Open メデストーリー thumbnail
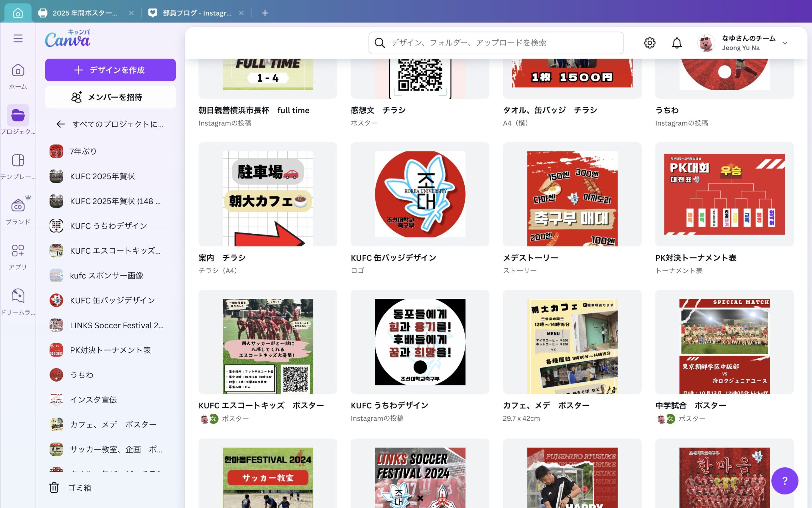The width and height of the screenshot is (812, 508). 572,194
